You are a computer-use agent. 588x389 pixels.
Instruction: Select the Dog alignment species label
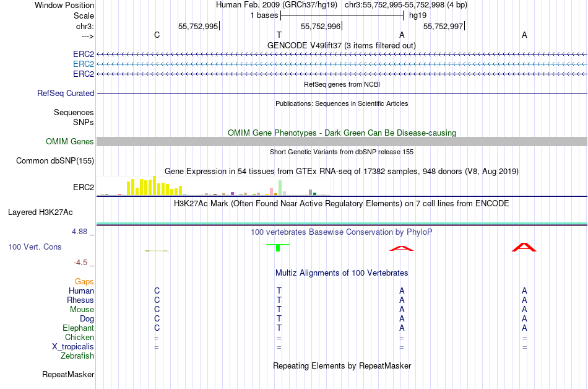coord(87,319)
